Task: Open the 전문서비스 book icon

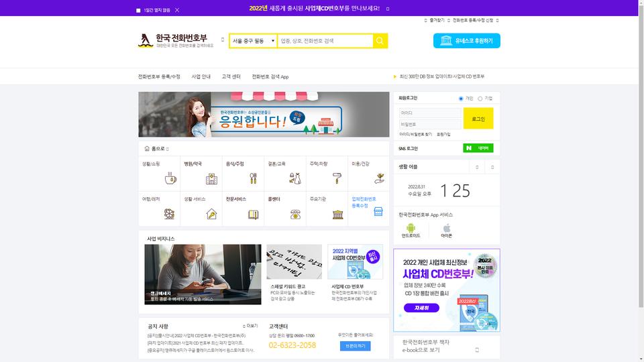Action: click(x=254, y=215)
